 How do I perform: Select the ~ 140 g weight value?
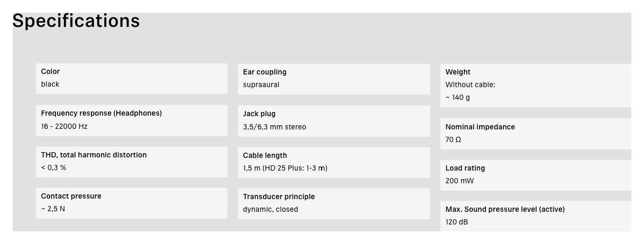point(458,98)
